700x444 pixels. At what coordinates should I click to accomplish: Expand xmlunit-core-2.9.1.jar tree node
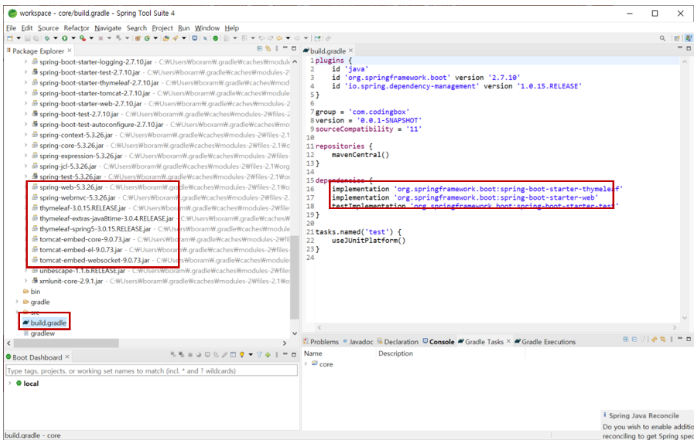tap(25, 281)
